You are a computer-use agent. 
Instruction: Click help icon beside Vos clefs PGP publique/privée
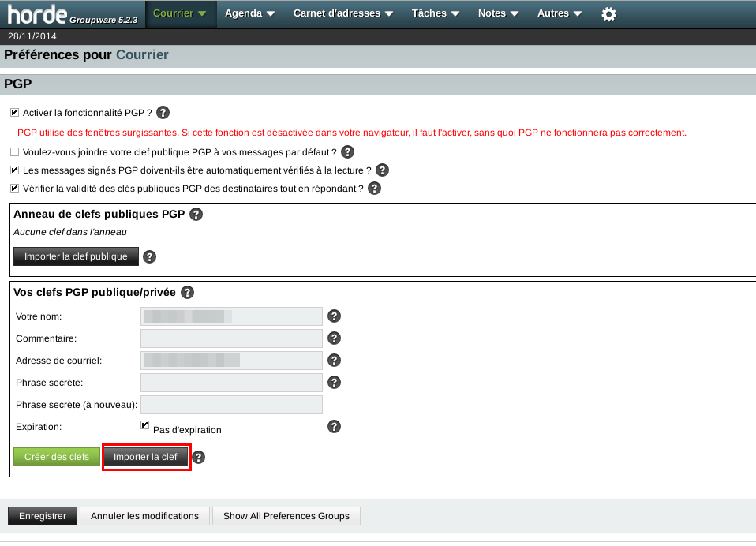click(187, 293)
